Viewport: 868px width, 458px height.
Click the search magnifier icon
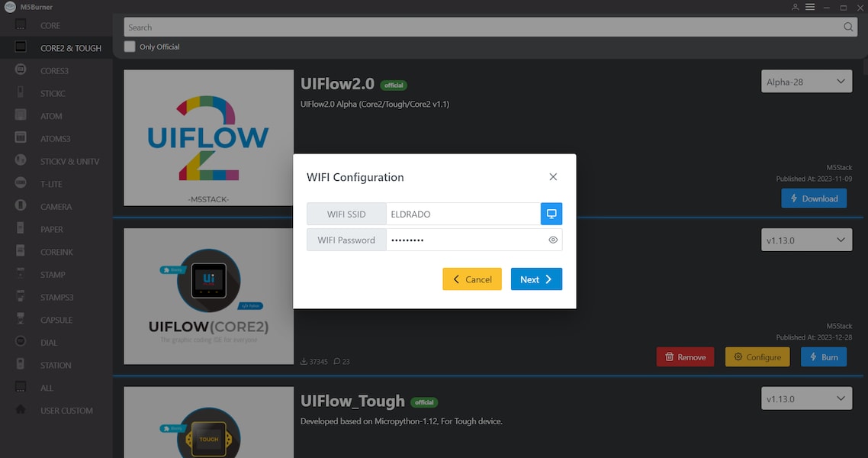tap(848, 27)
